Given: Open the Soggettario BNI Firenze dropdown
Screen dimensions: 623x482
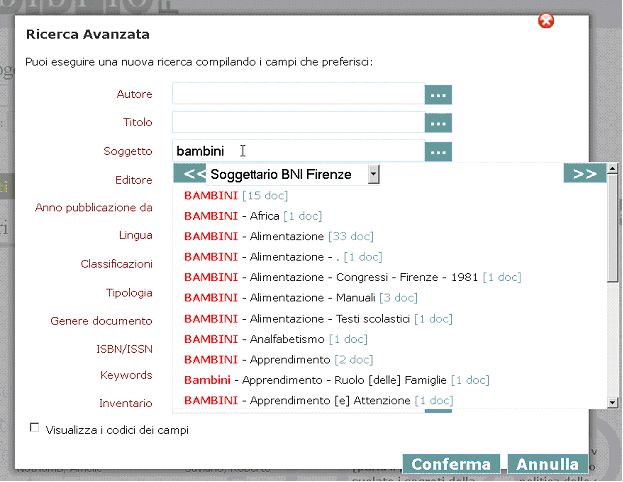Looking at the screenshot, I should pyautogui.click(x=373, y=175).
